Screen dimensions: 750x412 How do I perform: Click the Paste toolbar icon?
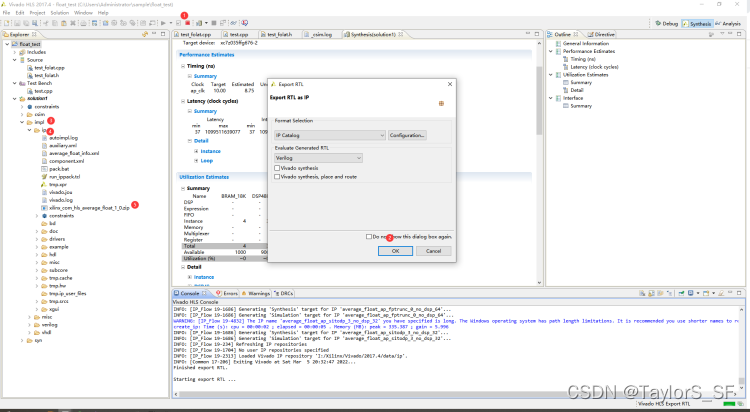point(64,23)
